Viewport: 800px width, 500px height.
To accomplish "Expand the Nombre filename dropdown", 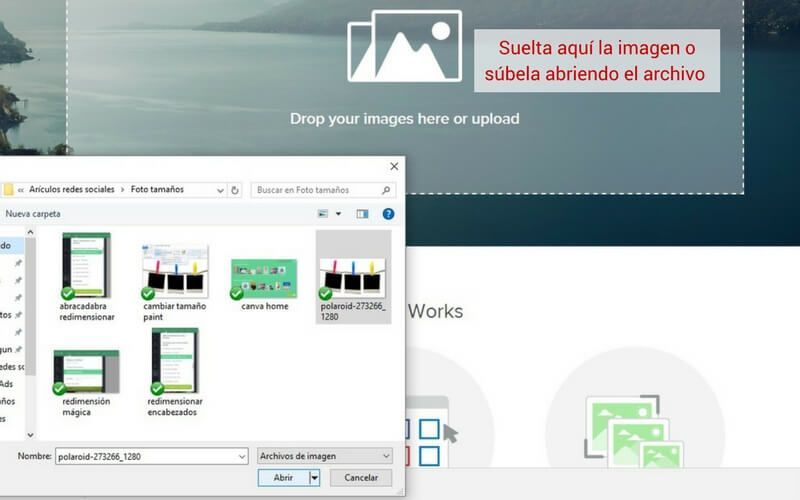I will pyautogui.click(x=242, y=456).
